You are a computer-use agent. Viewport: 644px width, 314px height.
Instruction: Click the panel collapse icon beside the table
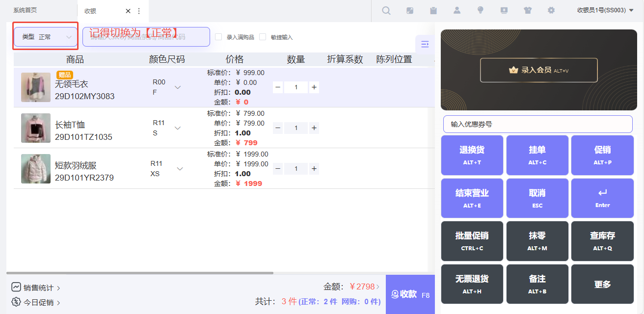[425, 45]
